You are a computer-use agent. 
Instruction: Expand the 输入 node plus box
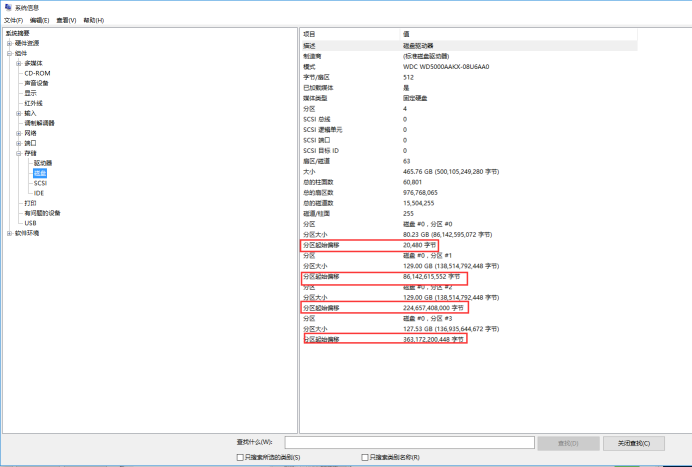[x=19, y=113]
